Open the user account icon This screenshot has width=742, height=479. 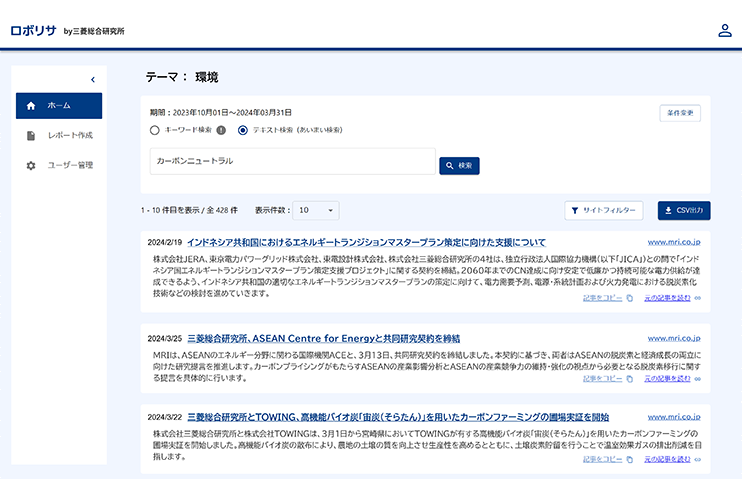click(x=724, y=31)
